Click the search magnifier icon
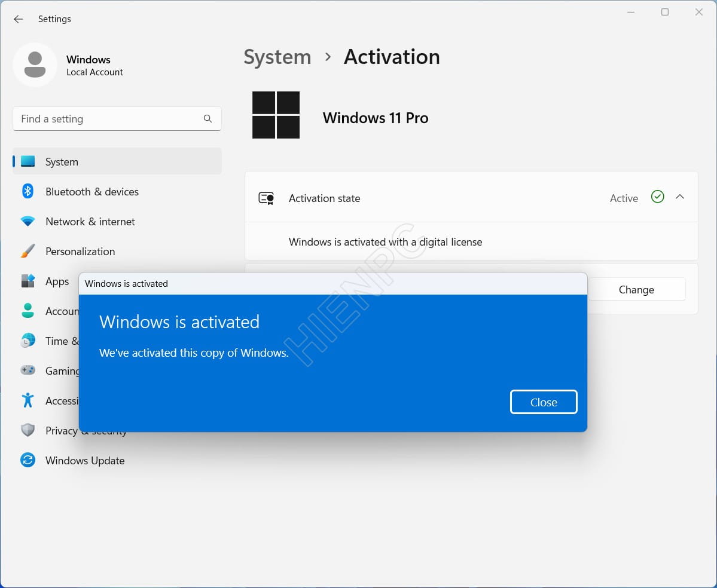Viewport: 717px width, 588px height. 208,119
